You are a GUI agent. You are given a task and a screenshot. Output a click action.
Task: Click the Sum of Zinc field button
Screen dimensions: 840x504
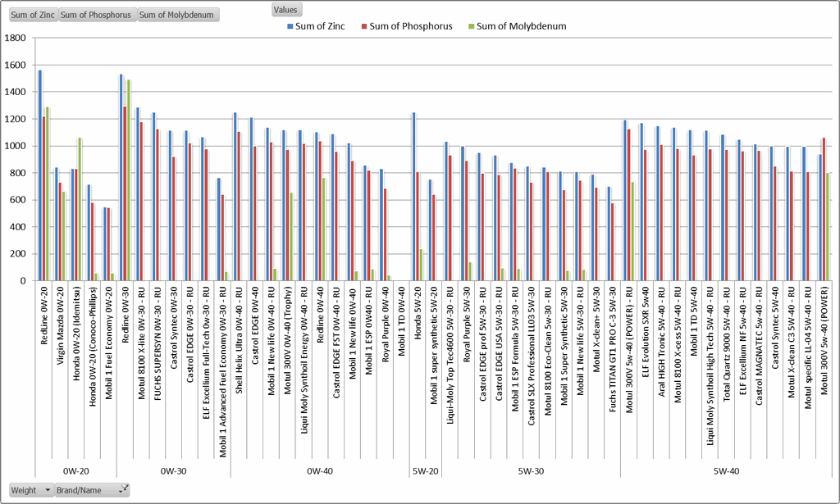[33, 14]
